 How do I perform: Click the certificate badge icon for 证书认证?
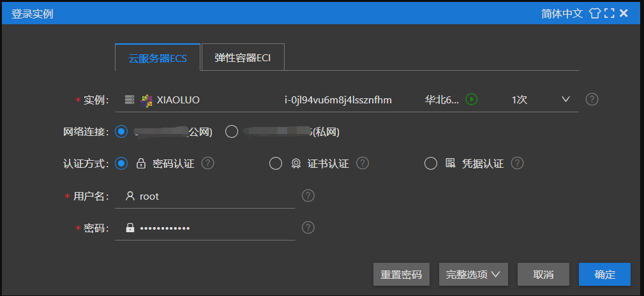click(x=296, y=164)
